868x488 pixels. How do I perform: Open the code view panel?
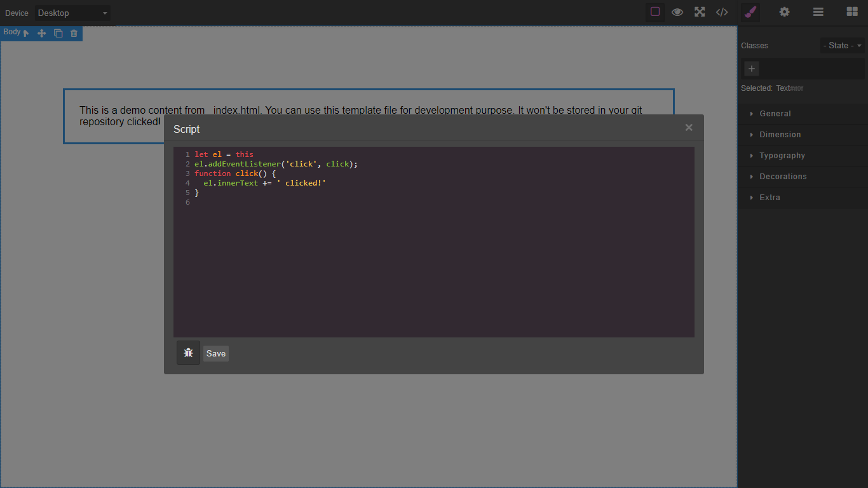click(x=721, y=12)
